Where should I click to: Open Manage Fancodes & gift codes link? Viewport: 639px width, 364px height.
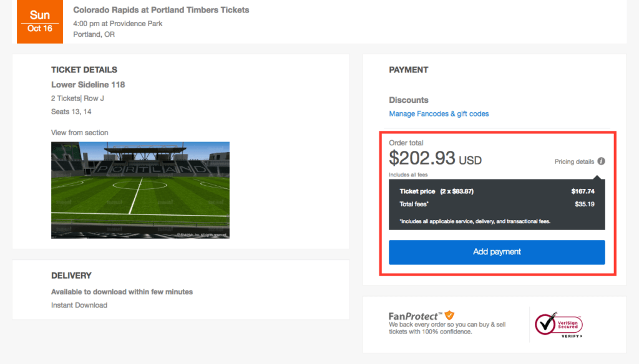point(439,113)
